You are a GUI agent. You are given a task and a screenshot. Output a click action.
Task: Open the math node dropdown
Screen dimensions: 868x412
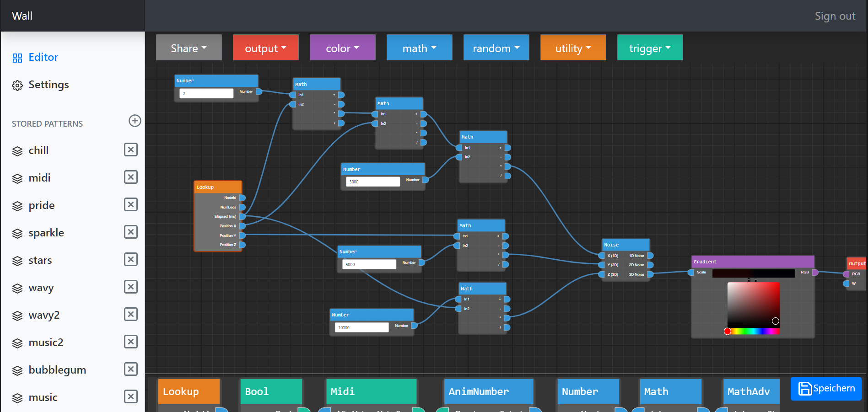pos(420,48)
